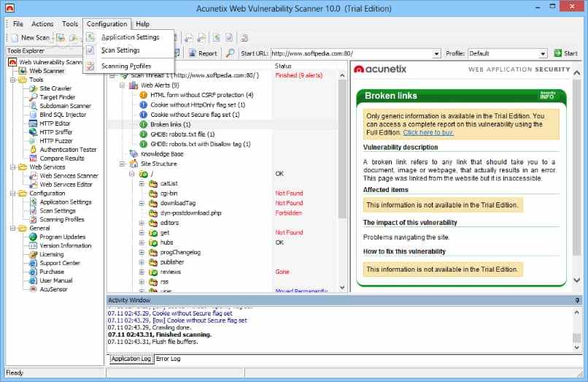Expand the editors folder
This screenshot has height=382, width=588.
(142, 223)
